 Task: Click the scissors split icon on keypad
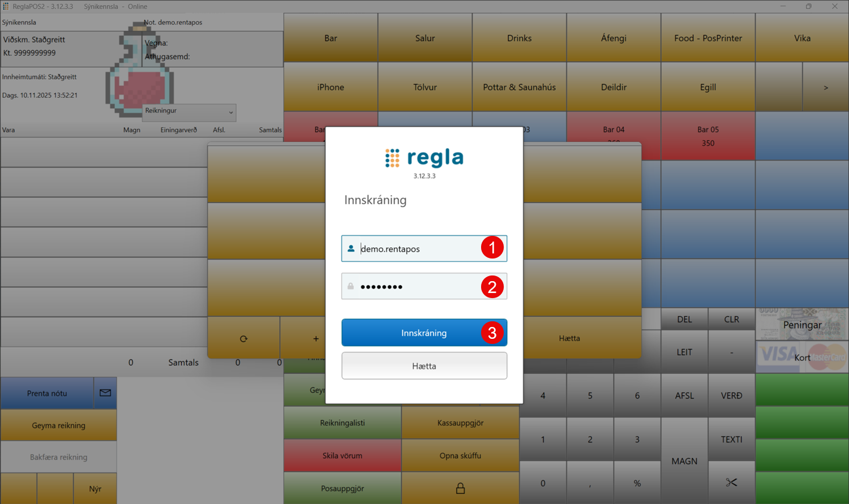[731, 483]
